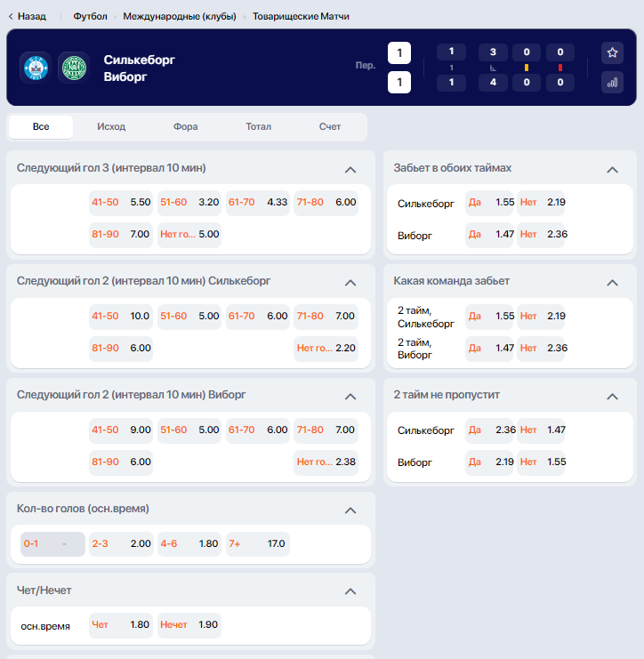Click the red card indicator
644x659 pixels.
click(x=559, y=68)
